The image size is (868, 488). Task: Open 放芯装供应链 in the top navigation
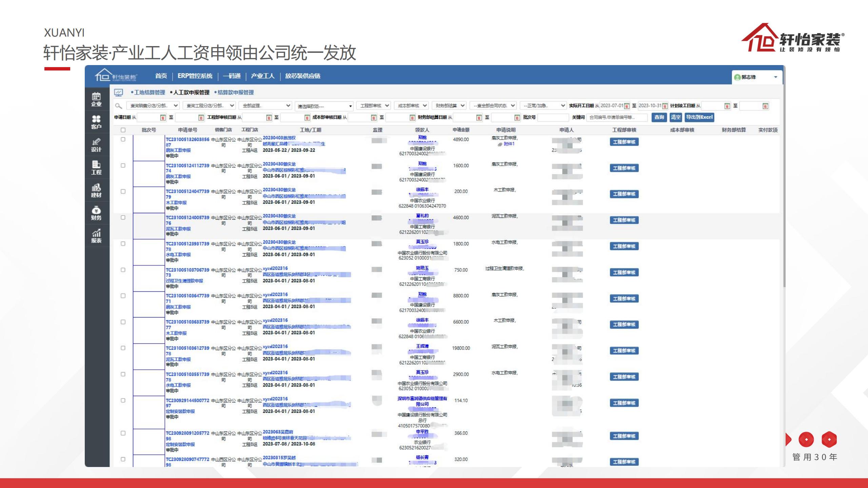[303, 76]
